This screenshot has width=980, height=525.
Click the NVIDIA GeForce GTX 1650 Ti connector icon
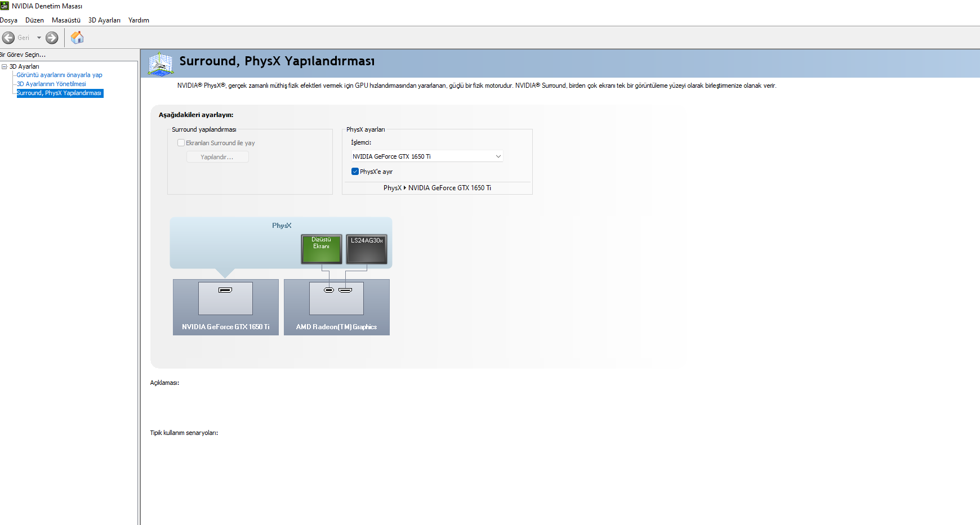(225, 290)
